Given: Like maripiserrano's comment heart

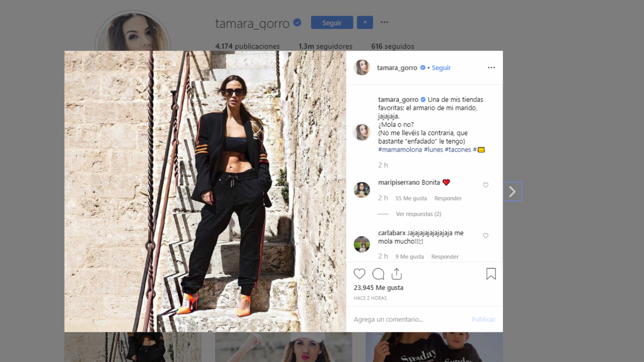Looking at the screenshot, I should (485, 185).
